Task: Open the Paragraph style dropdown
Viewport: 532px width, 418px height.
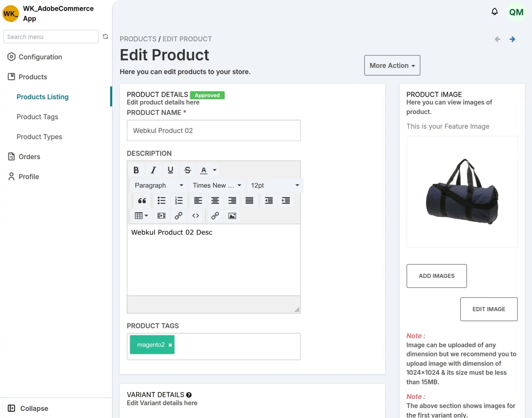Action: point(157,185)
